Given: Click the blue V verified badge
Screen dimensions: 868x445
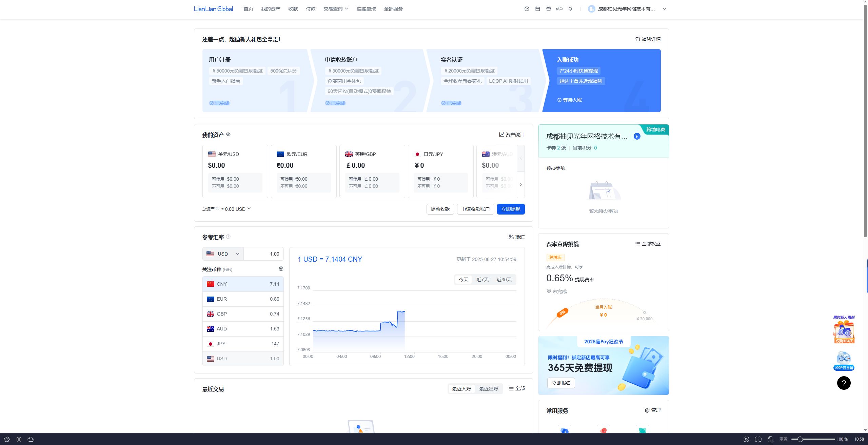Looking at the screenshot, I should pos(637,136).
